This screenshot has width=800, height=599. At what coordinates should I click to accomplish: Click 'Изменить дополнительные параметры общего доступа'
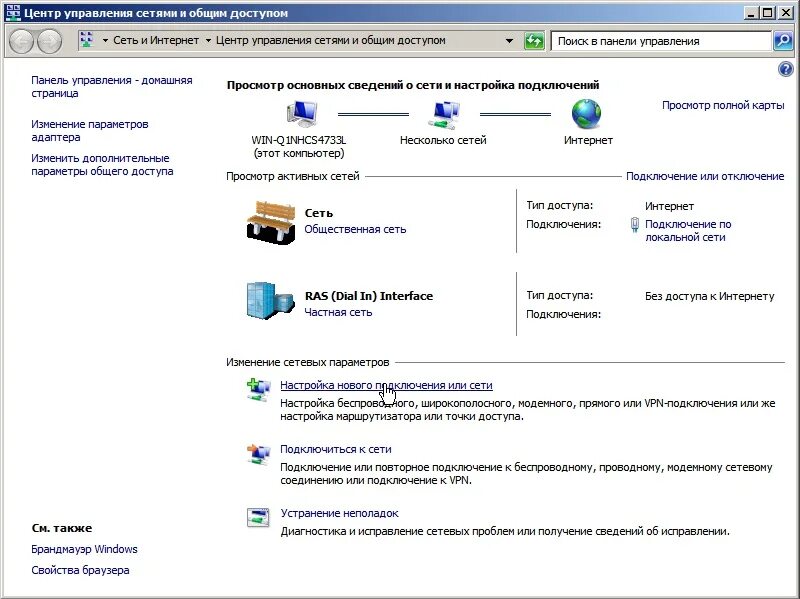point(102,165)
